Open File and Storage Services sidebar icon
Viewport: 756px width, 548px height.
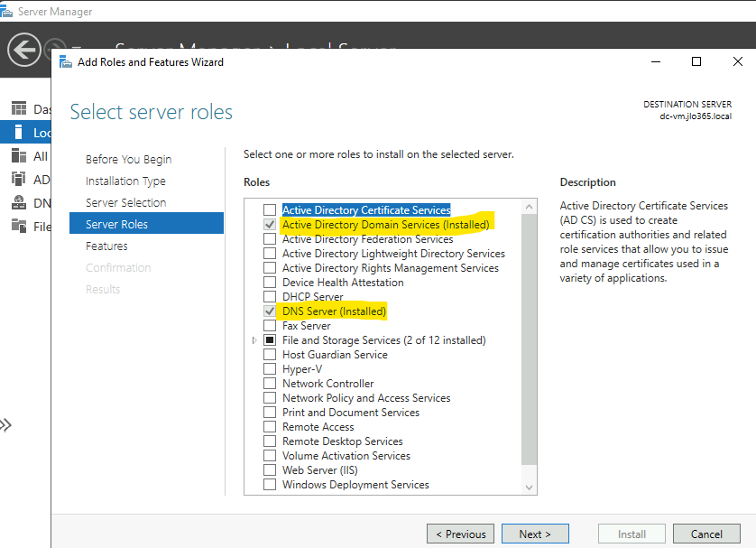[x=19, y=226]
